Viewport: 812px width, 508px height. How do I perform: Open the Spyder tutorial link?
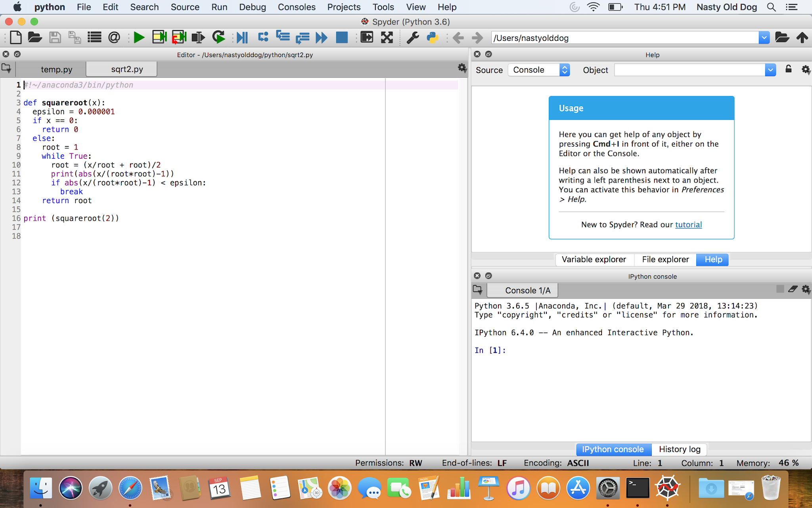(688, 225)
